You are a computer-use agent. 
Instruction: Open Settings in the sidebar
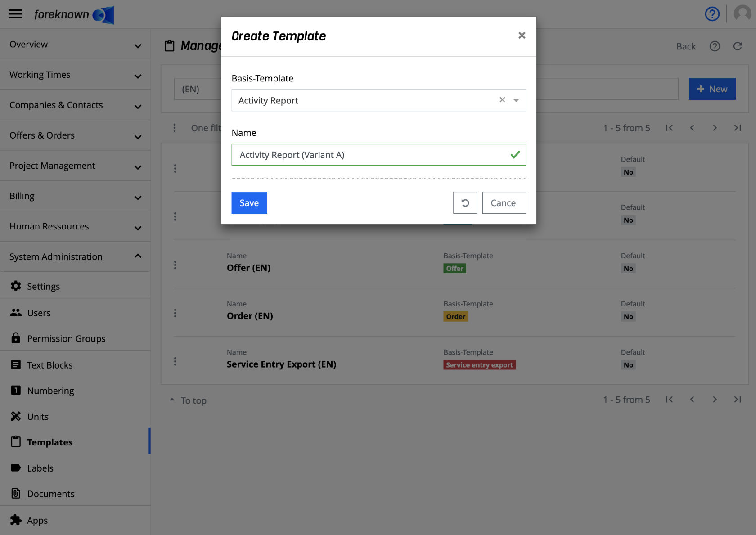click(75, 287)
